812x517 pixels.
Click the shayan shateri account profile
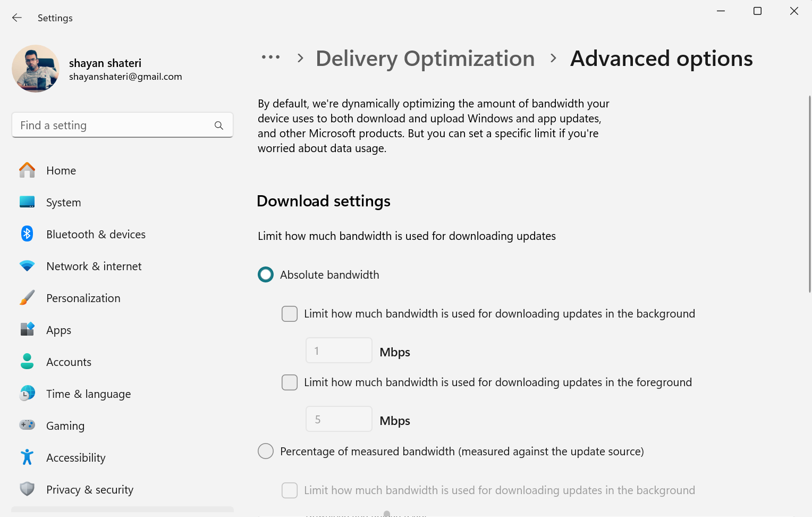[x=97, y=69]
